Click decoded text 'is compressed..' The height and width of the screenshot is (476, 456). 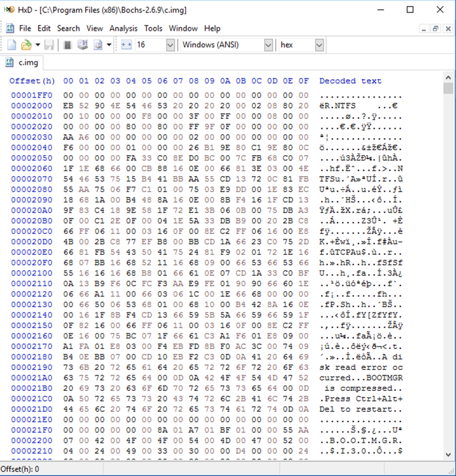point(363,388)
